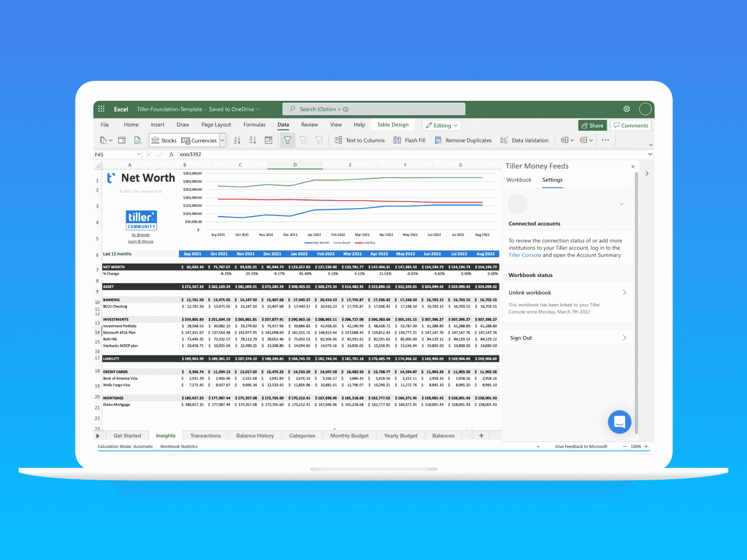Click the Queries pane icon next to Get Data

122,140
